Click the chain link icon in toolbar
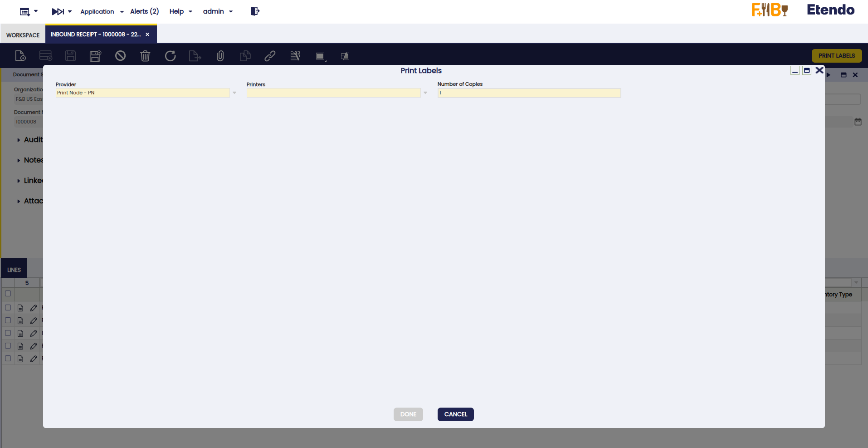The height and width of the screenshot is (448, 868). (x=270, y=56)
